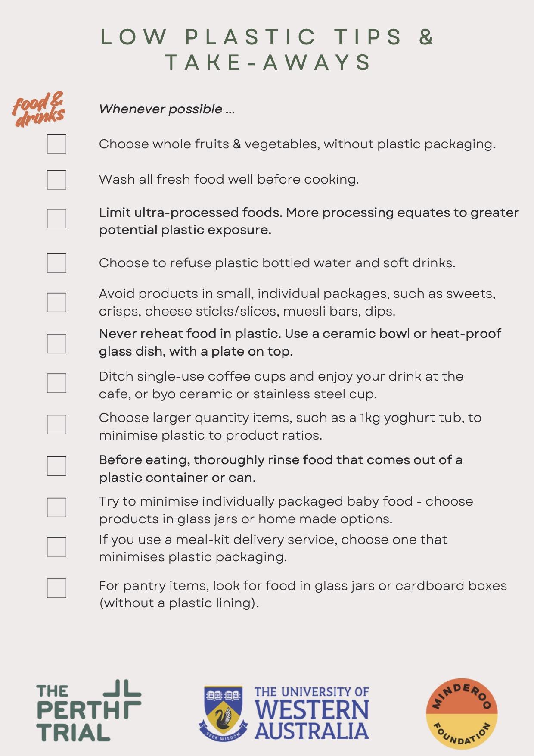Image resolution: width=534 pixels, height=756 pixels.
Task: Click the University of Western Australia crest
Action: pos(223,712)
